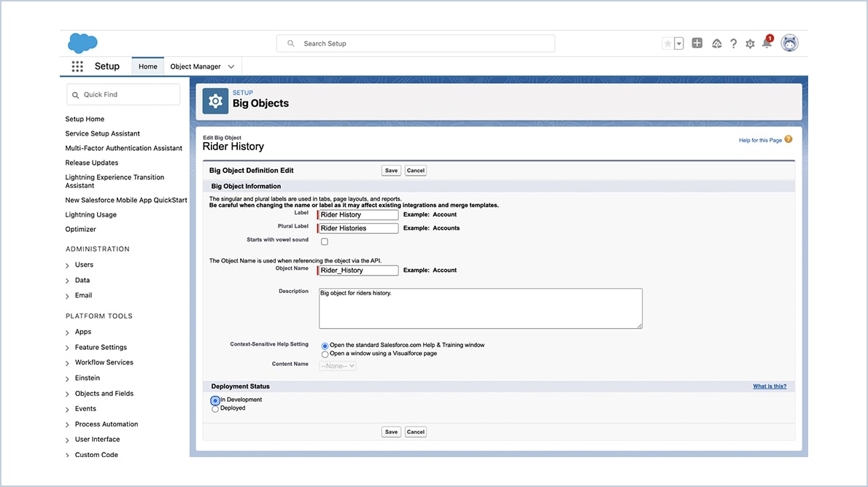Click inside the Quick Find search box

click(x=124, y=94)
